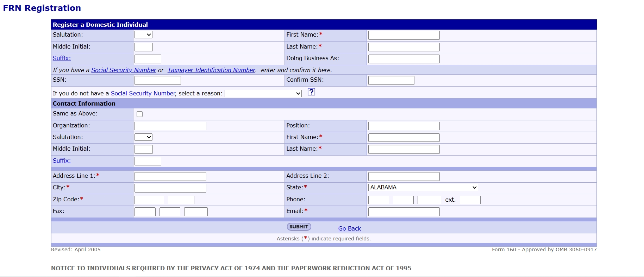Focus the Organization field

(x=170, y=126)
